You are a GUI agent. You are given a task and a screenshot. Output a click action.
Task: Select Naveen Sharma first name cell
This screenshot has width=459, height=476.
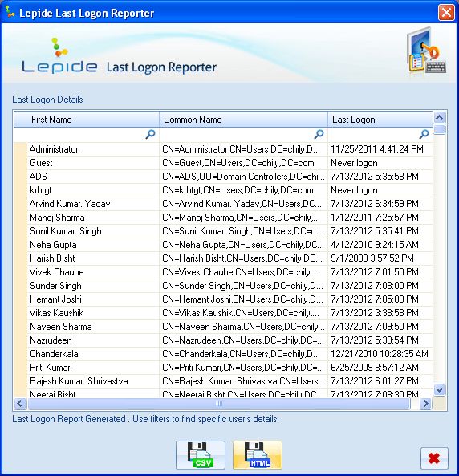[x=93, y=327]
